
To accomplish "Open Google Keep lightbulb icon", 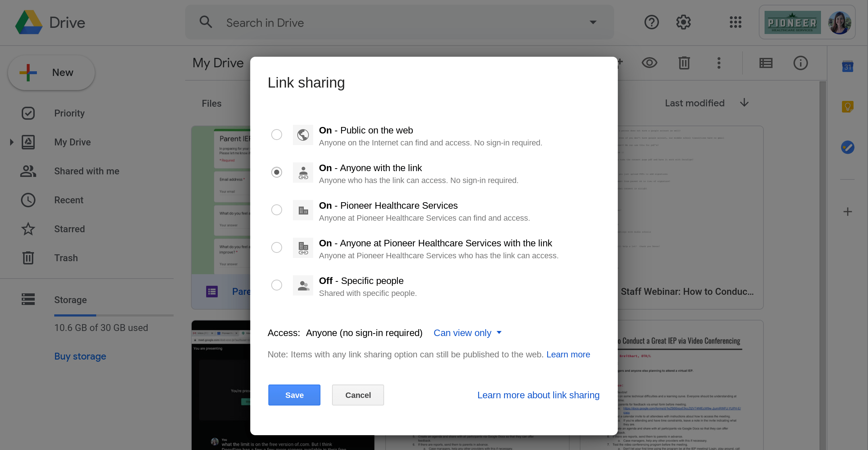I will tap(847, 107).
